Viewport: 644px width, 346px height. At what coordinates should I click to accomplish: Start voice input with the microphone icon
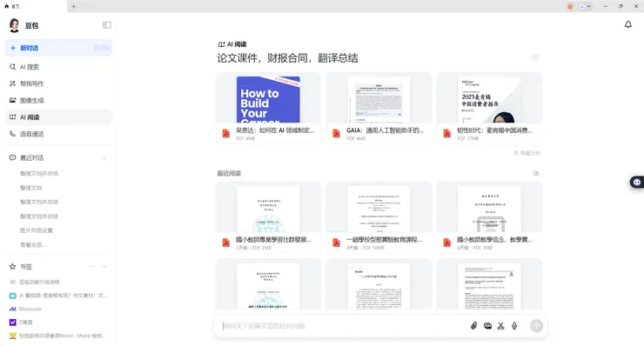click(514, 326)
